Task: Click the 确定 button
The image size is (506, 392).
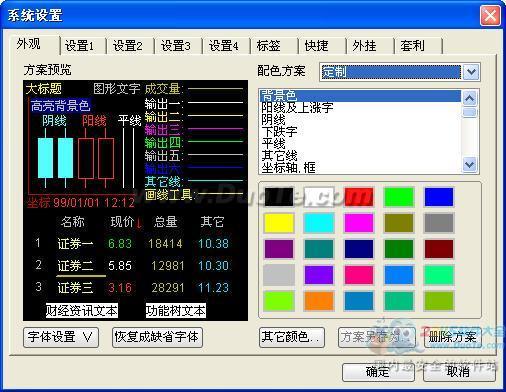Action: (x=378, y=371)
